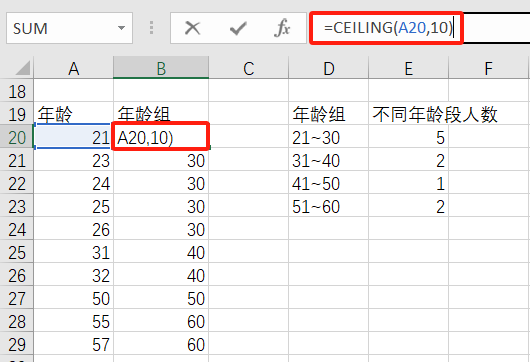Select row 20 header
This screenshot has height=362, width=530.
coord(17,136)
